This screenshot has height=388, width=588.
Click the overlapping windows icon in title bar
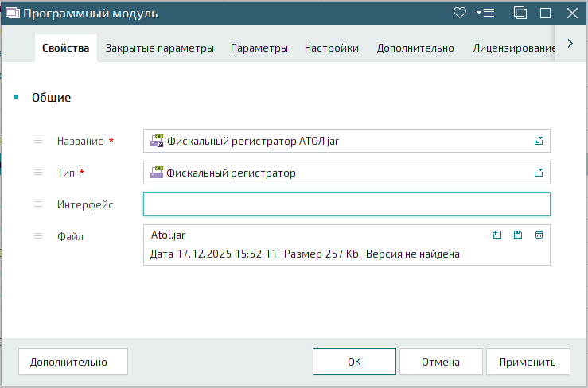pyautogui.click(x=520, y=13)
